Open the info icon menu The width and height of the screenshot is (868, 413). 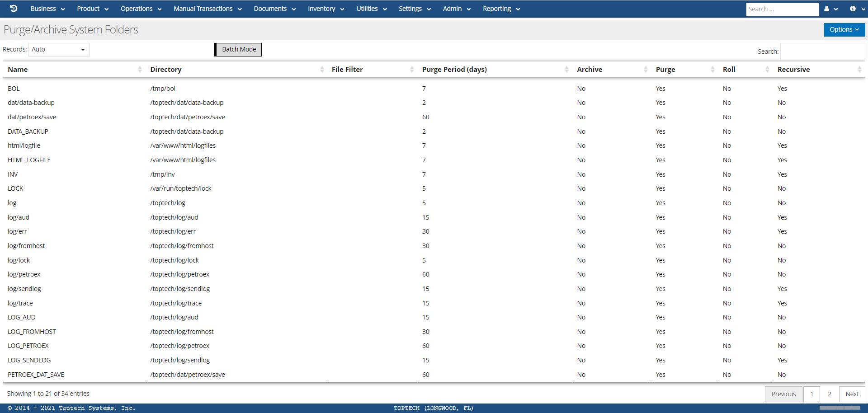(x=857, y=9)
